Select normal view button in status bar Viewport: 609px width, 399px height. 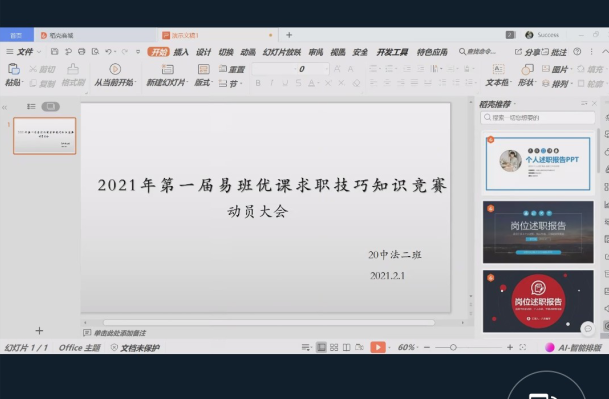click(321, 347)
